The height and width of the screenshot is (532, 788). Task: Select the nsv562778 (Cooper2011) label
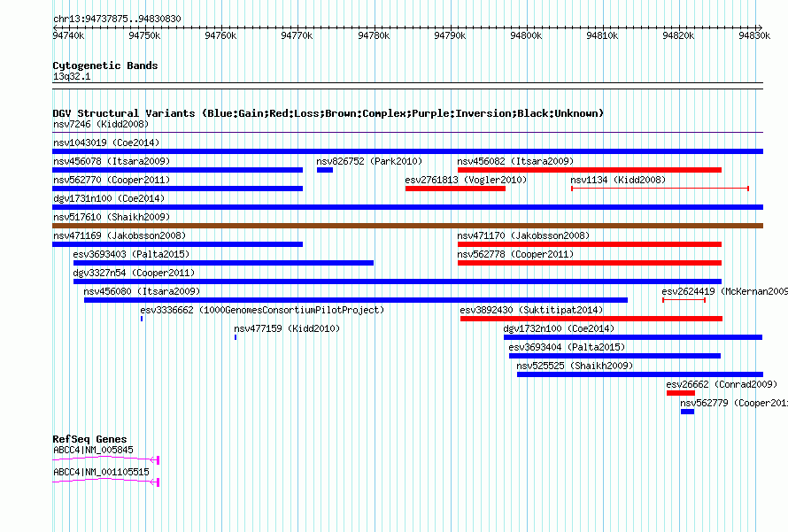[x=515, y=254]
